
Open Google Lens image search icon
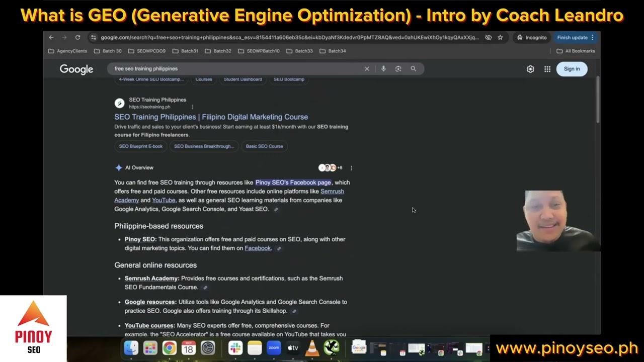(398, 69)
